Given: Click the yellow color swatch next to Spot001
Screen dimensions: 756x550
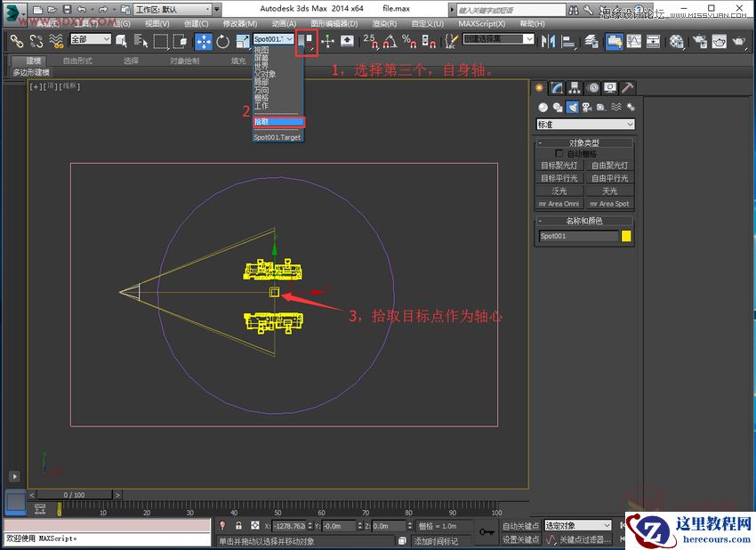Looking at the screenshot, I should tap(627, 235).
